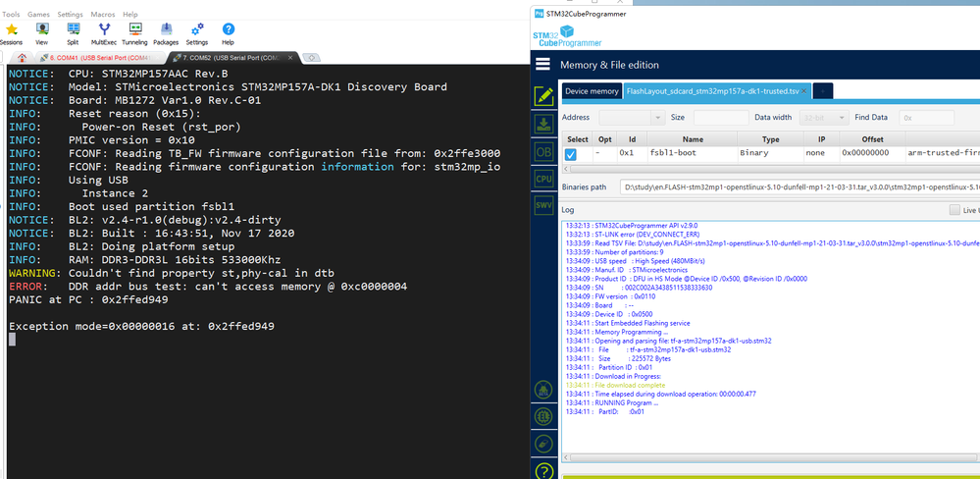This screenshot has width=980, height=479.
Task: Open the Settings menu in the menu bar
Action: click(x=70, y=14)
